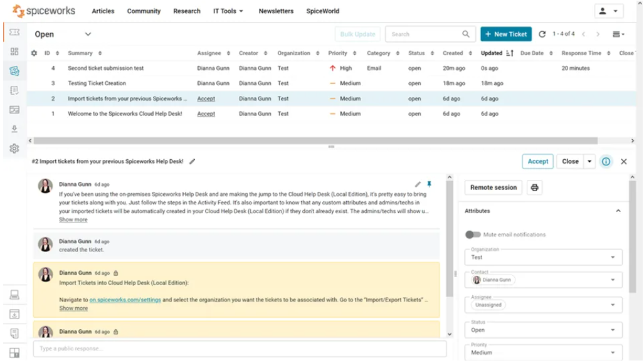Open ticket 'Welcome to the Spiceworks Cloud Help Desk!'
644x363 pixels.
[125, 113]
